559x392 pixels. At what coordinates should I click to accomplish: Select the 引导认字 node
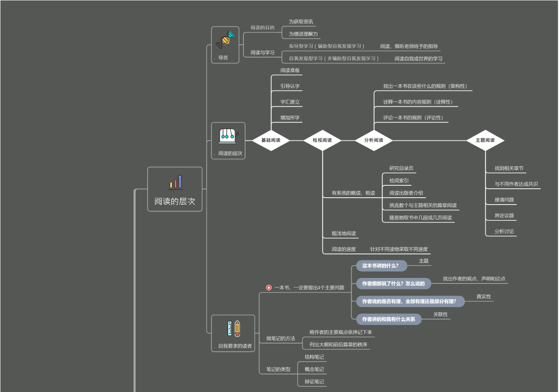[290, 86]
